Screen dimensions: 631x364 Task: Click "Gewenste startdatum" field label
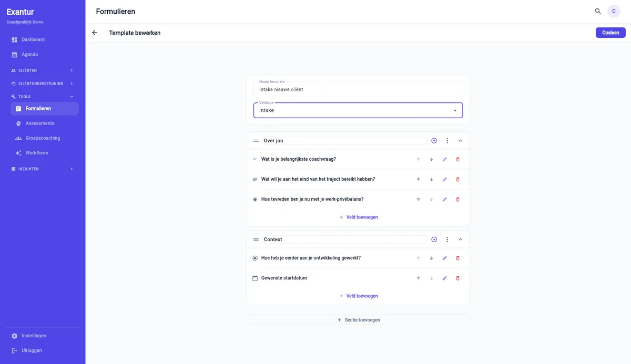(284, 278)
